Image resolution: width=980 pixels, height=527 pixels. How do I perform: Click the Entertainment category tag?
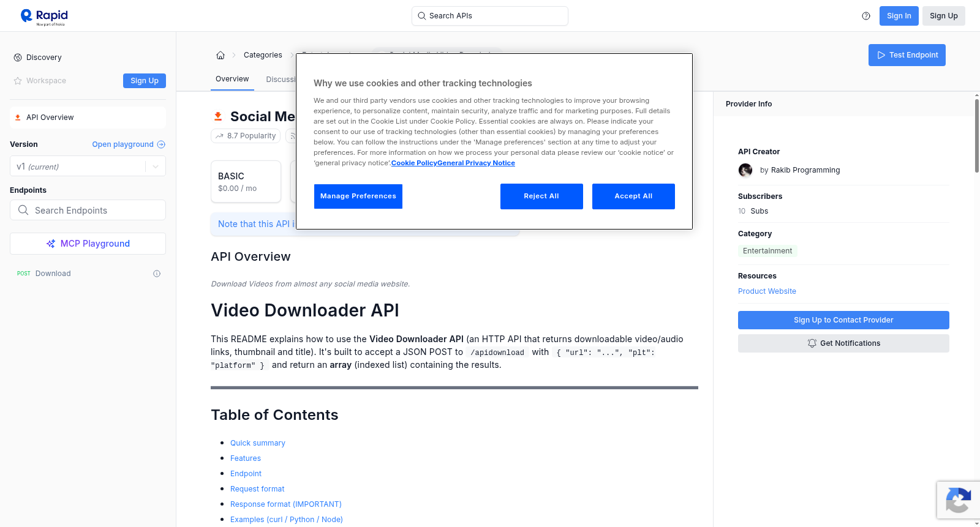767,251
